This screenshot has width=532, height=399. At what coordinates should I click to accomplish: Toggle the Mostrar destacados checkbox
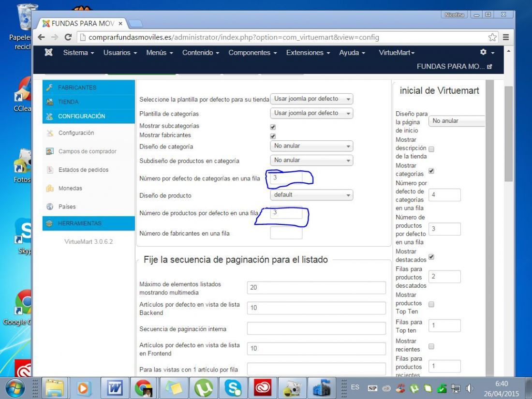tap(431, 257)
